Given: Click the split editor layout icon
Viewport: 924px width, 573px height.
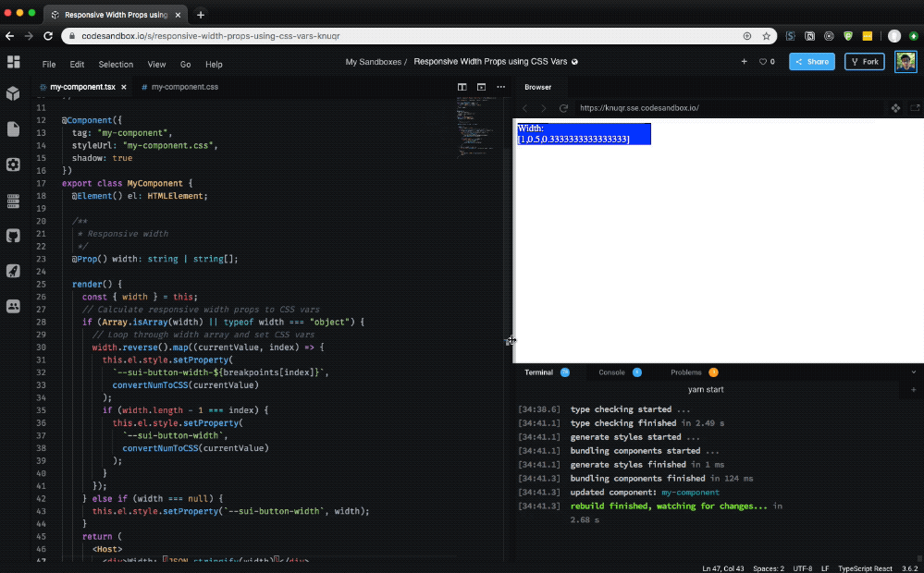Looking at the screenshot, I should [x=462, y=86].
